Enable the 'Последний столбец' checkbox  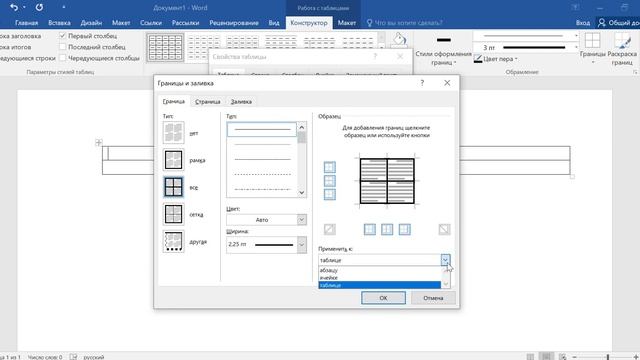(62, 47)
